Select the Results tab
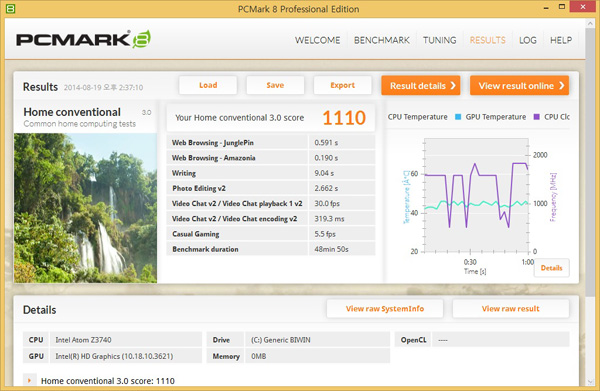 pyautogui.click(x=488, y=40)
